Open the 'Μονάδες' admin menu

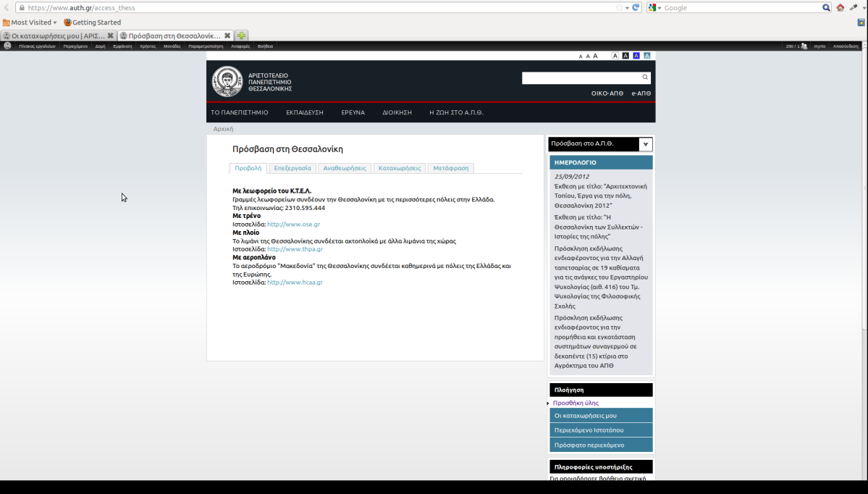172,46
